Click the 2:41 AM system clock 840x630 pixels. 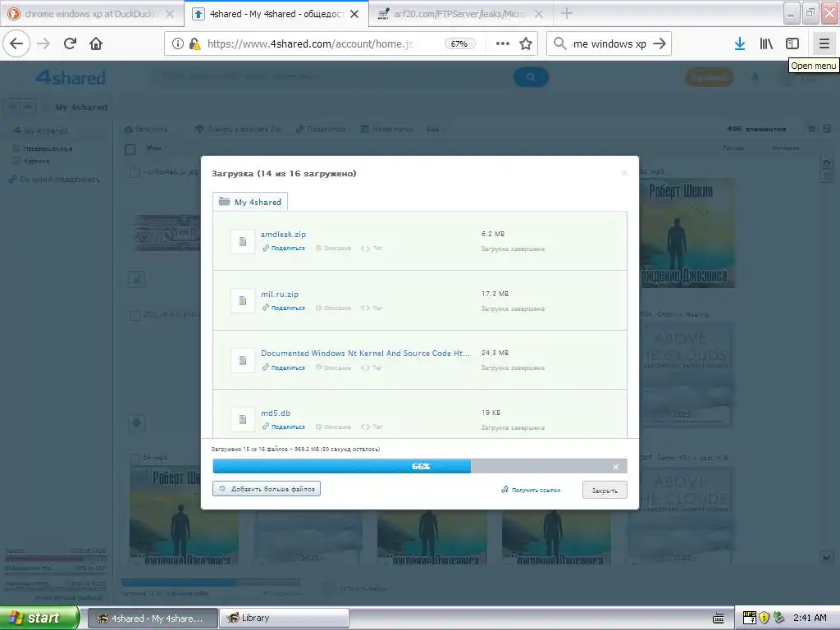(810, 618)
